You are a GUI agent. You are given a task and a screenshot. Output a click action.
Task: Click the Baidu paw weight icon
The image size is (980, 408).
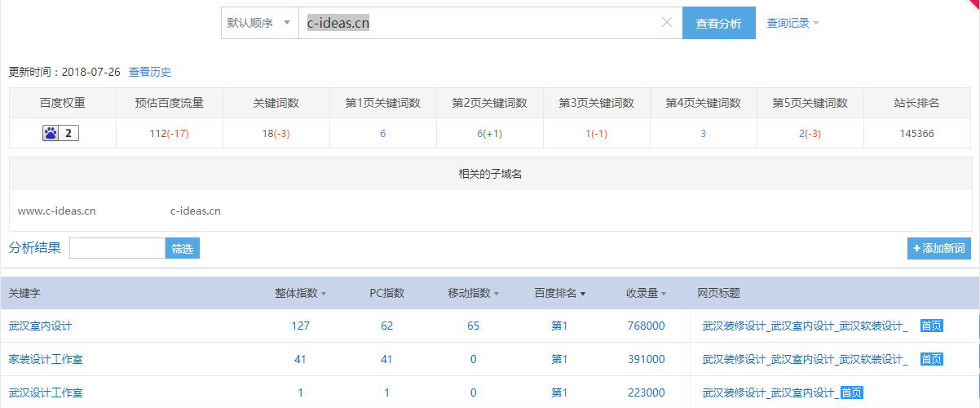pos(51,133)
